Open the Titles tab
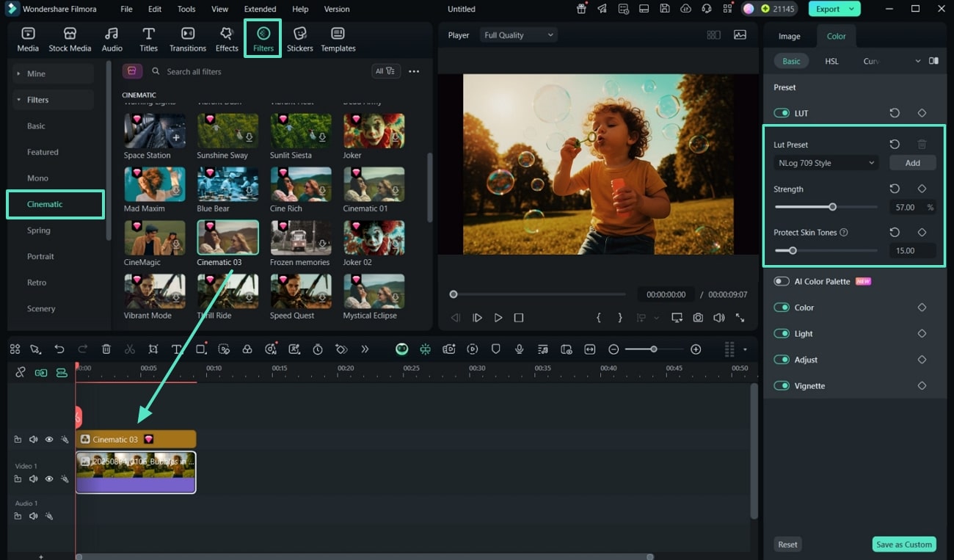954x560 pixels. (x=148, y=40)
